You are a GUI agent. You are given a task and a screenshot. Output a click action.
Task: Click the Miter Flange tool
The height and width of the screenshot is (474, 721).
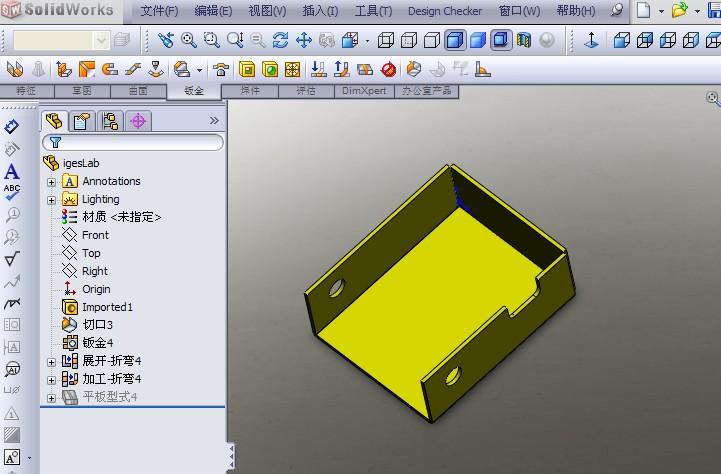point(86,69)
